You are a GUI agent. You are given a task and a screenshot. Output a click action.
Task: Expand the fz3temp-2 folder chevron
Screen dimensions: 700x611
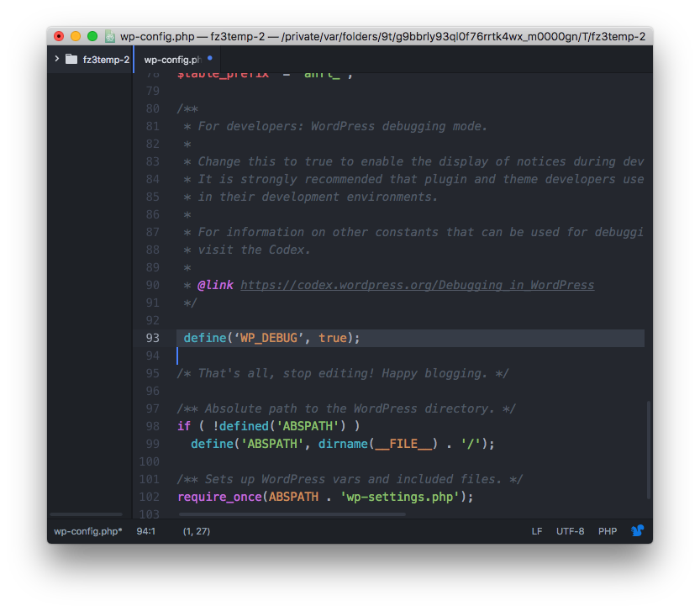[x=56, y=60]
